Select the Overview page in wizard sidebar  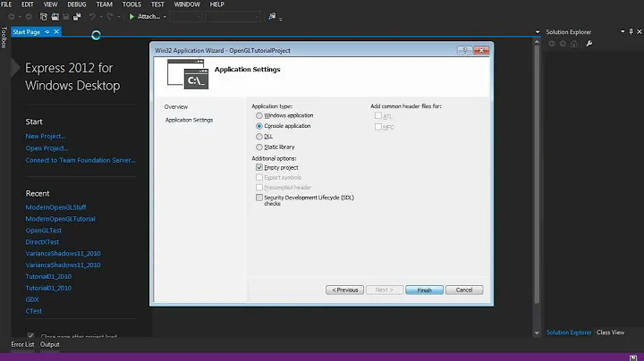click(176, 106)
